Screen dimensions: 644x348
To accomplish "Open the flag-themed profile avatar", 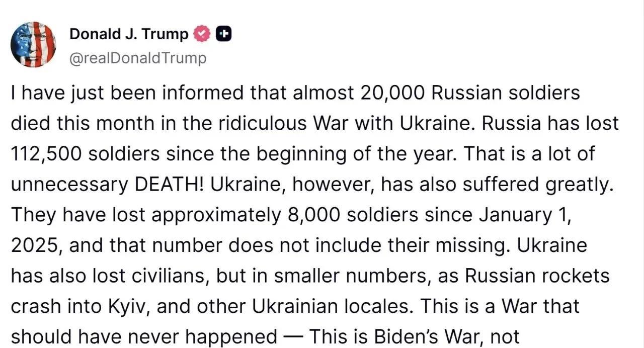I will (x=33, y=44).
